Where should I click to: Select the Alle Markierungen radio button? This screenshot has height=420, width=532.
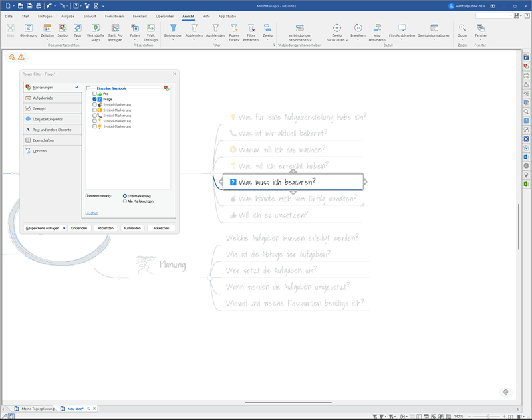(x=125, y=201)
